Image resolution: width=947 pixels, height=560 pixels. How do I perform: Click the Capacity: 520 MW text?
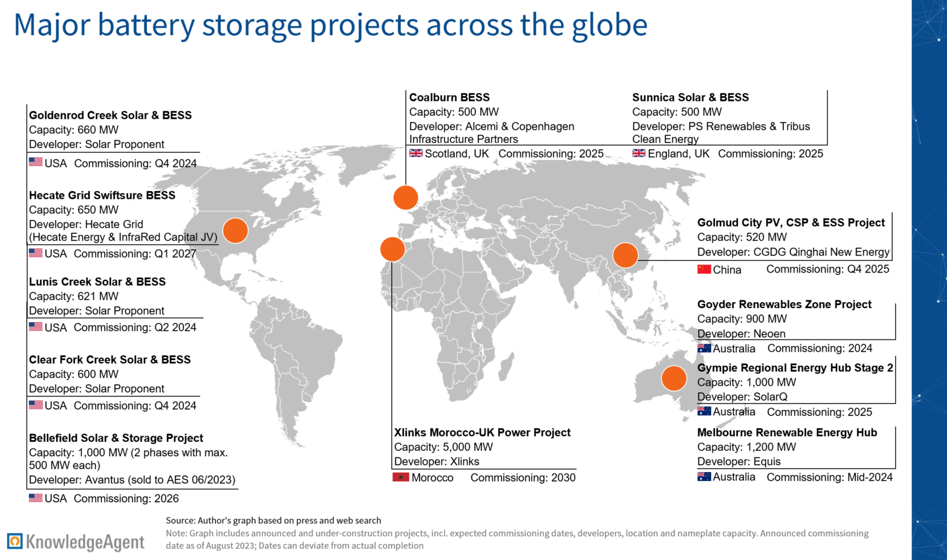click(x=742, y=237)
